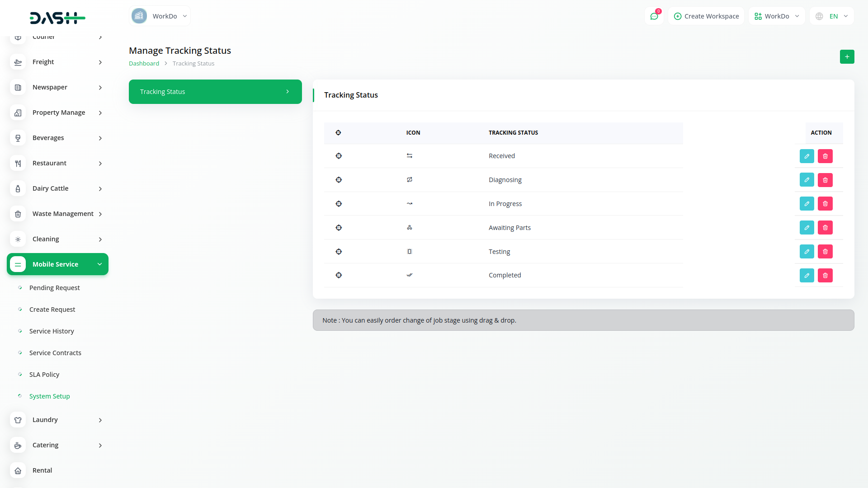Click the Dash logo
The height and width of the screenshot is (488, 868).
[x=57, y=18]
